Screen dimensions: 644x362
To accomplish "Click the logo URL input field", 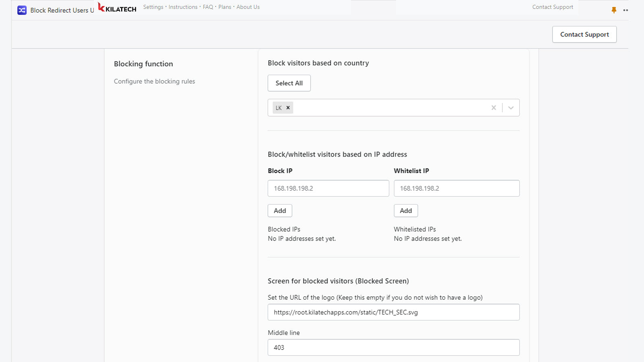I will click(x=393, y=312).
